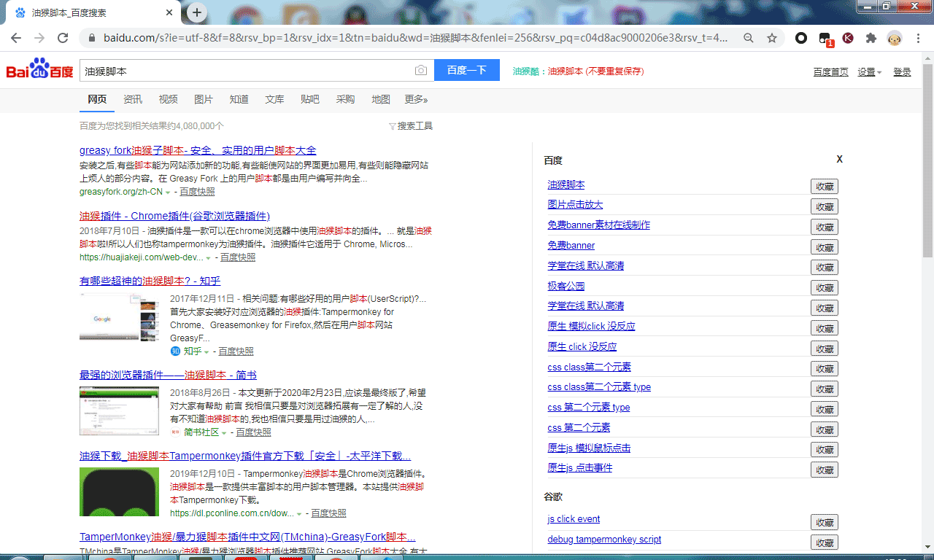Image resolution: width=934 pixels, height=560 pixels.
Task: Click 收藏 button next to 极客公园
Action: click(x=824, y=287)
